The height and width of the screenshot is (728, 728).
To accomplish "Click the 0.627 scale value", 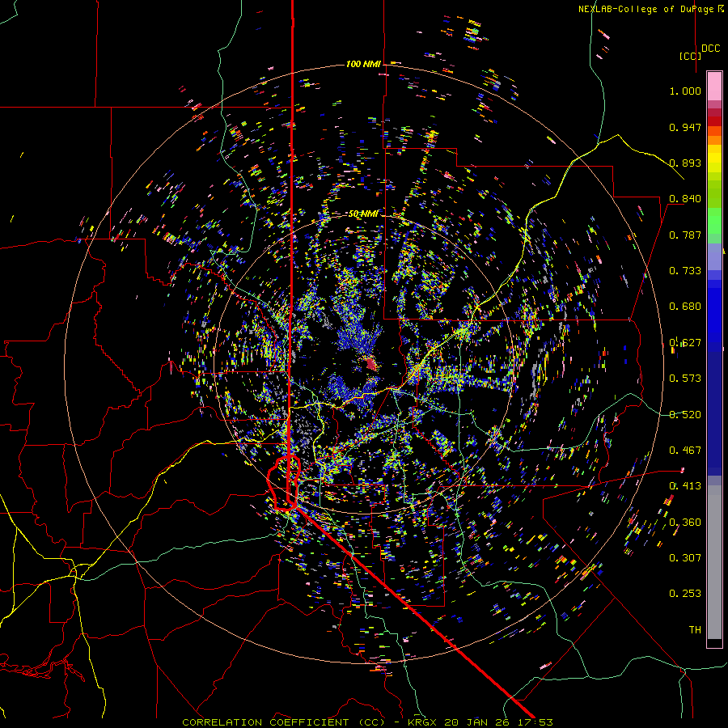I will 685,343.
